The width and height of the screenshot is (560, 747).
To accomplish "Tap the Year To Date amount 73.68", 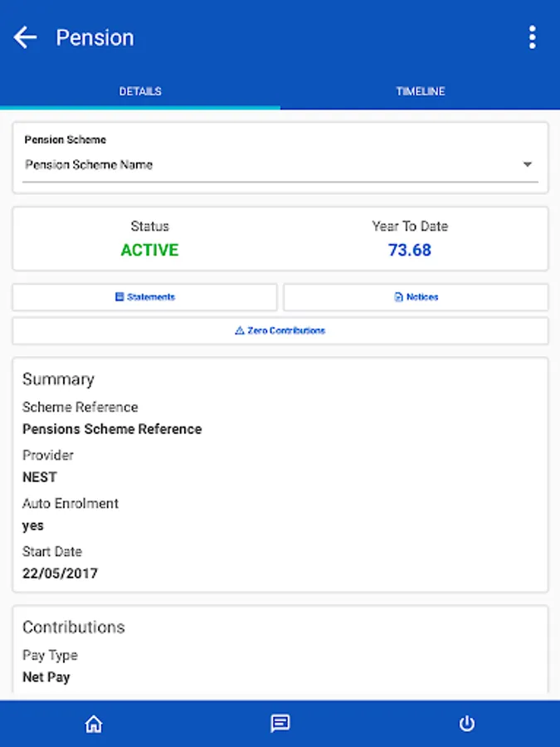I will click(410, 250).
